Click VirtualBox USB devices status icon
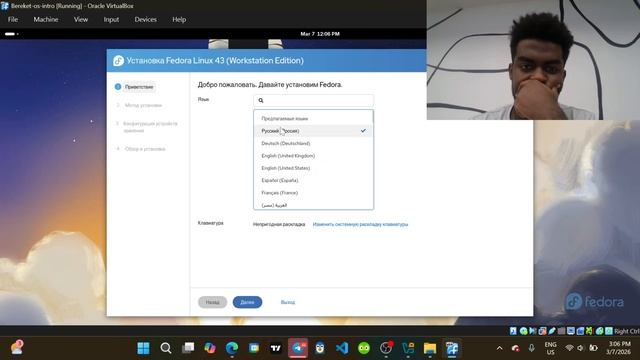The image size is (640, 360). point(552,331)
